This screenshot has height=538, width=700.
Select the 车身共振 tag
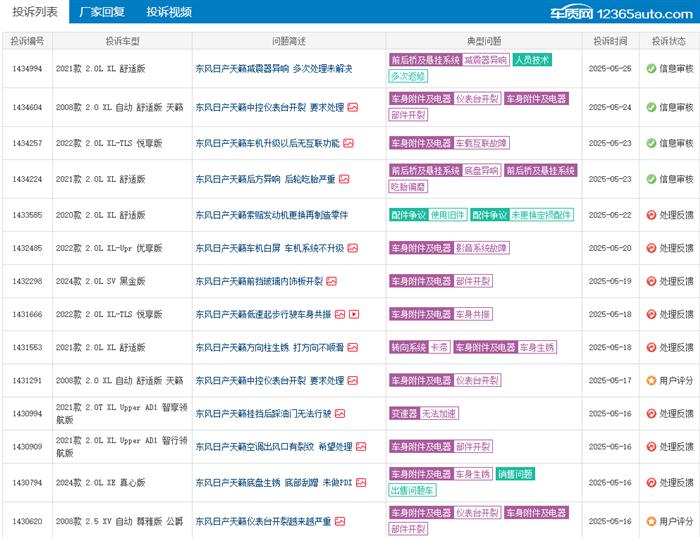tap(473, 314)
